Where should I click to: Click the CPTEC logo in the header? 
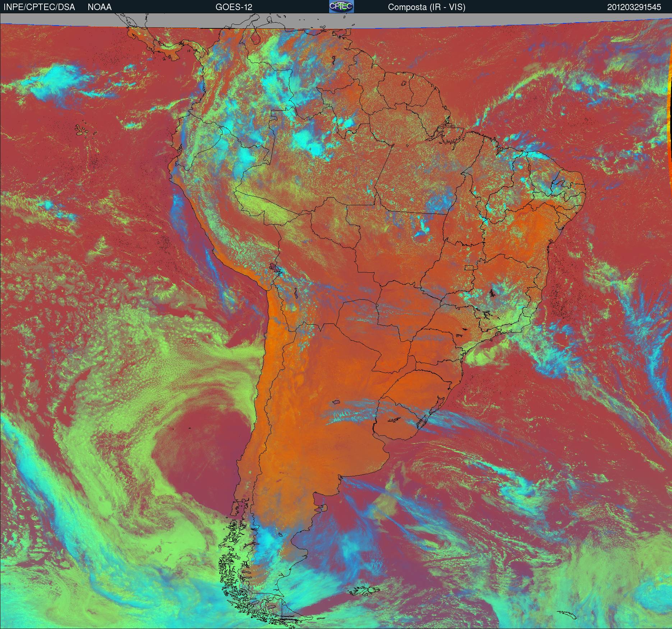click(x=341, y=6)
